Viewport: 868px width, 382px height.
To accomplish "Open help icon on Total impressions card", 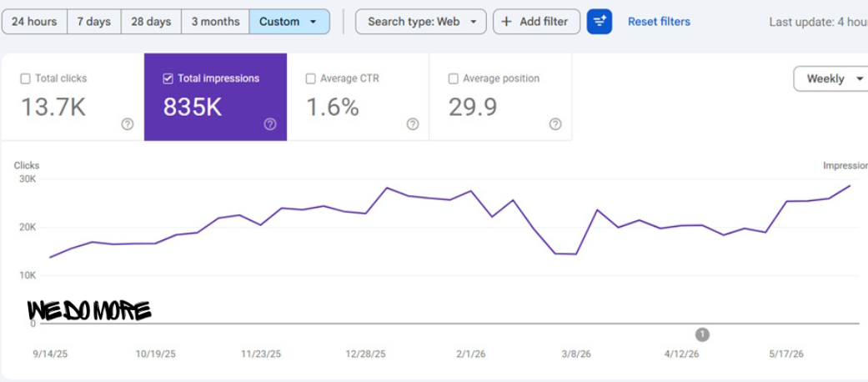I will [x=270, y=124].
